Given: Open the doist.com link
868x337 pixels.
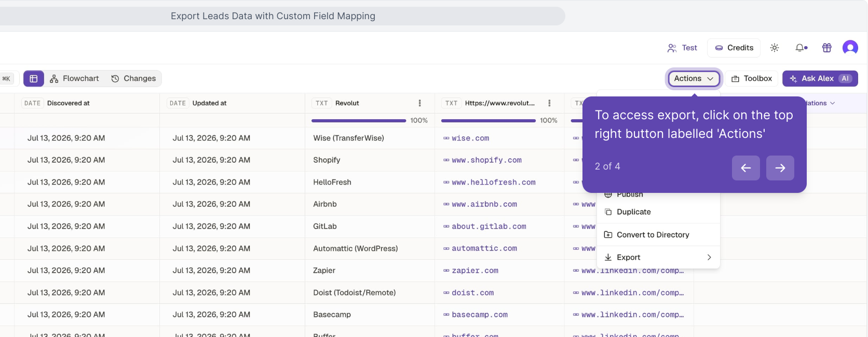Looking at the screenshot, I should click(x=473, y=293).
